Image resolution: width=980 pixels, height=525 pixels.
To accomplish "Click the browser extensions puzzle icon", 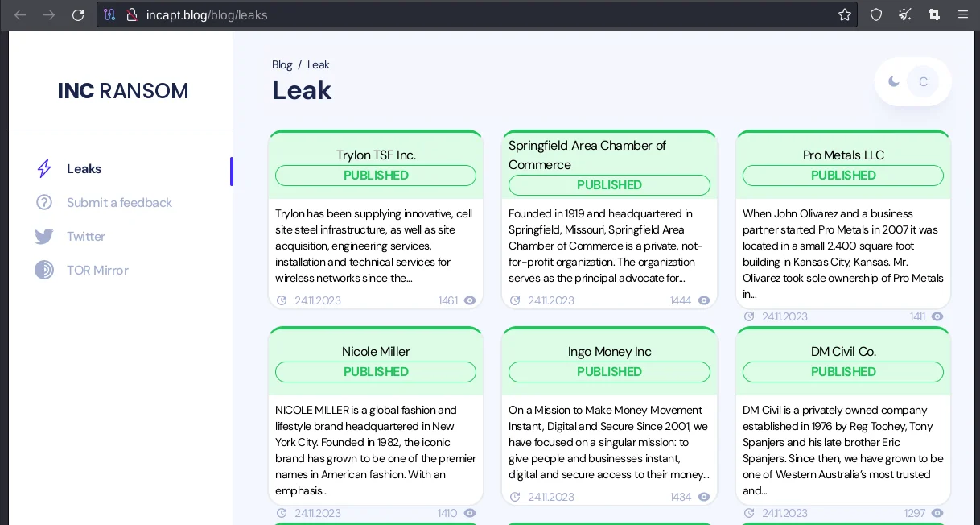I will (934, 14).
